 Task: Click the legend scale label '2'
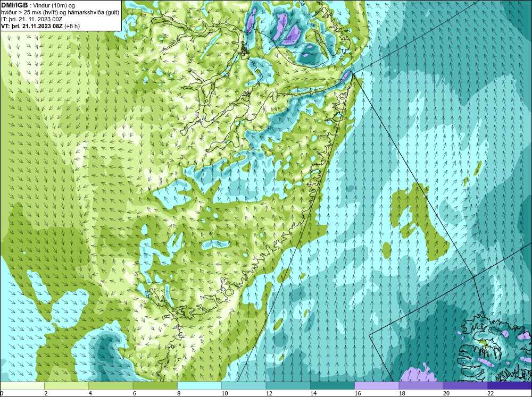(x=46, y=393)
